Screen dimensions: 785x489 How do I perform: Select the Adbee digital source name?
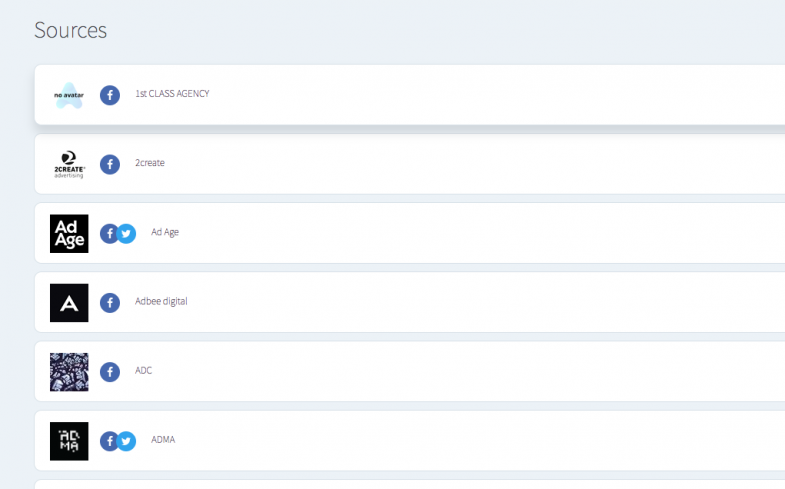[161, 301]
